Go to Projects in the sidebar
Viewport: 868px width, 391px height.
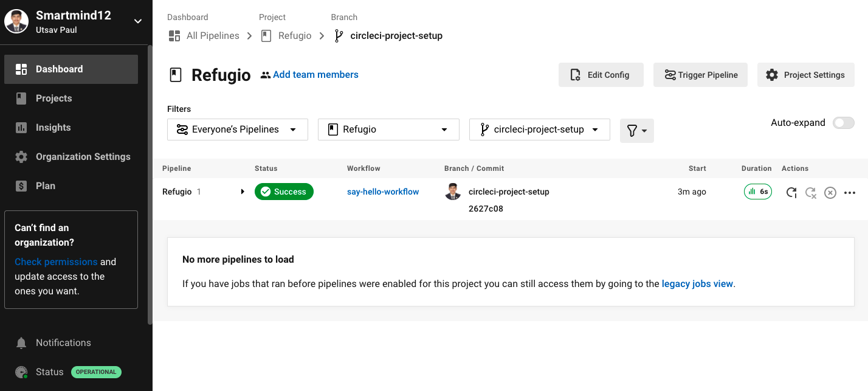pos(71,99)
